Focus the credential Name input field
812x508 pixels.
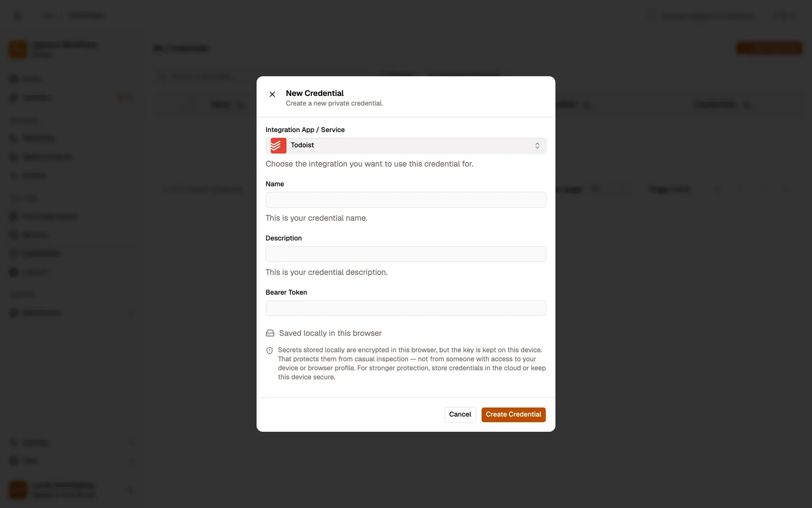tap(406, 200)
